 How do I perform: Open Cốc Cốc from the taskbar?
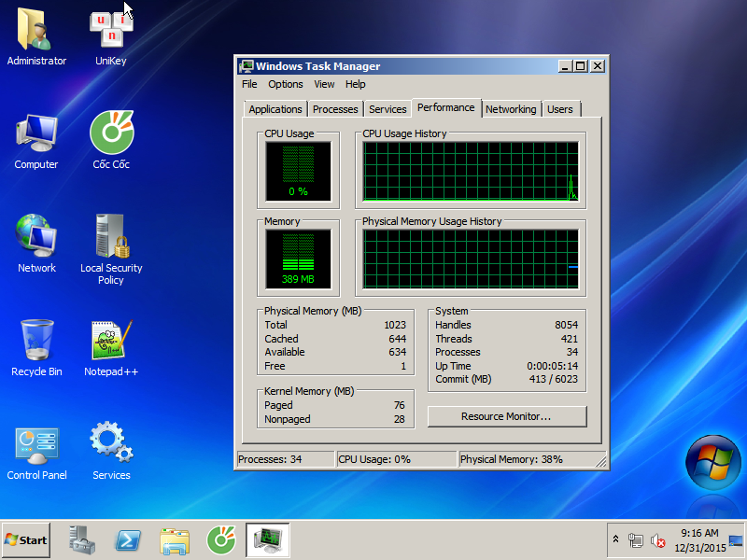pyautogui.click(x=221, y=540)
